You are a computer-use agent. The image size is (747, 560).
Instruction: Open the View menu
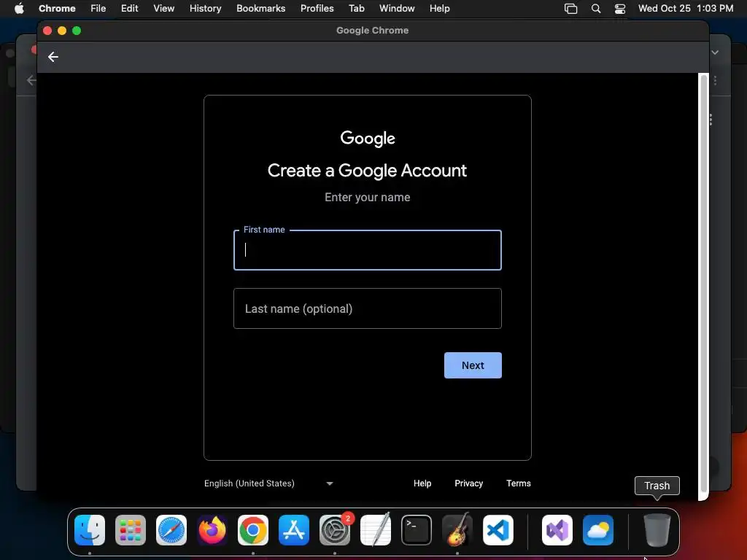click(x=164, y=8)
